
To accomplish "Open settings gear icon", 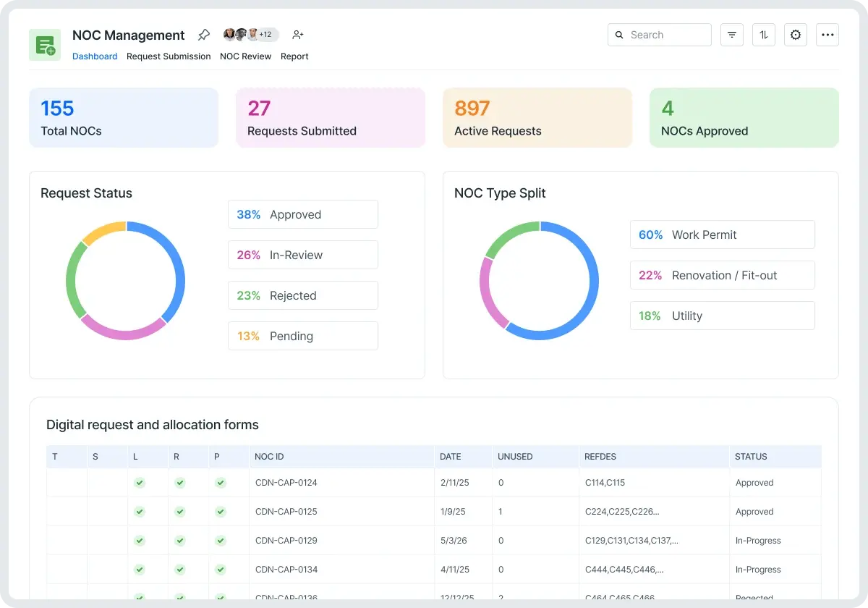I will coord(796,35).
